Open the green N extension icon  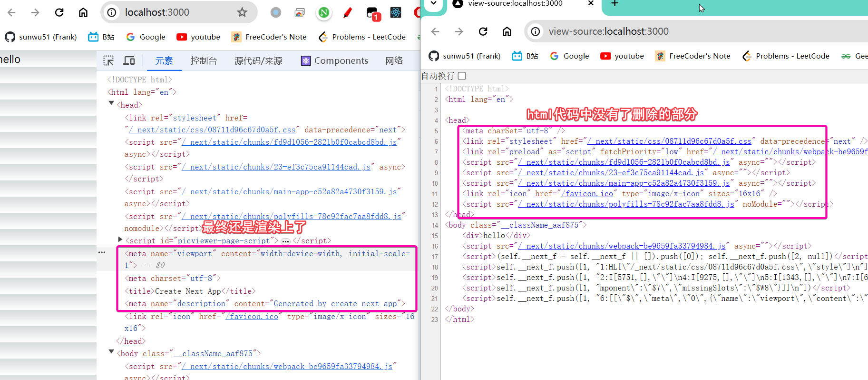point(324,12)
